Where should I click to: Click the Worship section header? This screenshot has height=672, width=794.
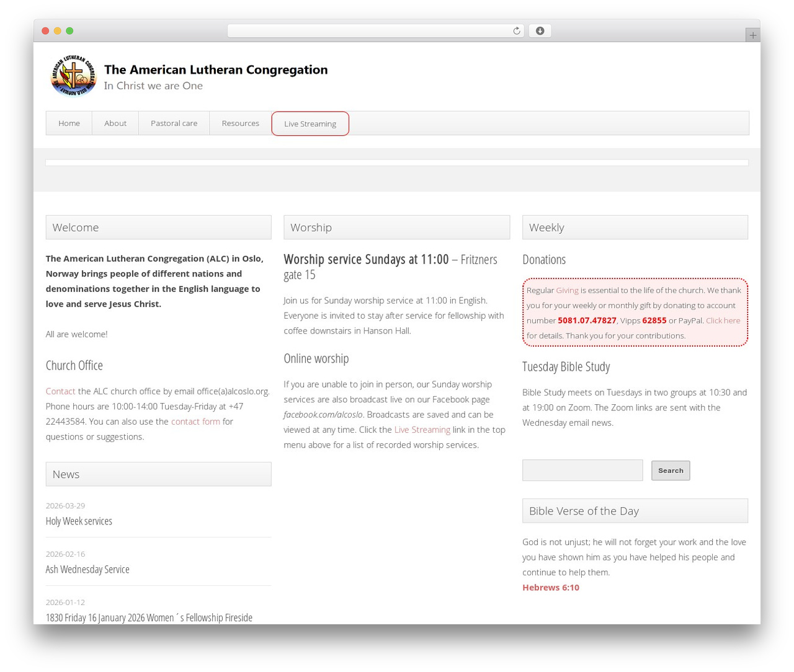[x=397, y=228]
